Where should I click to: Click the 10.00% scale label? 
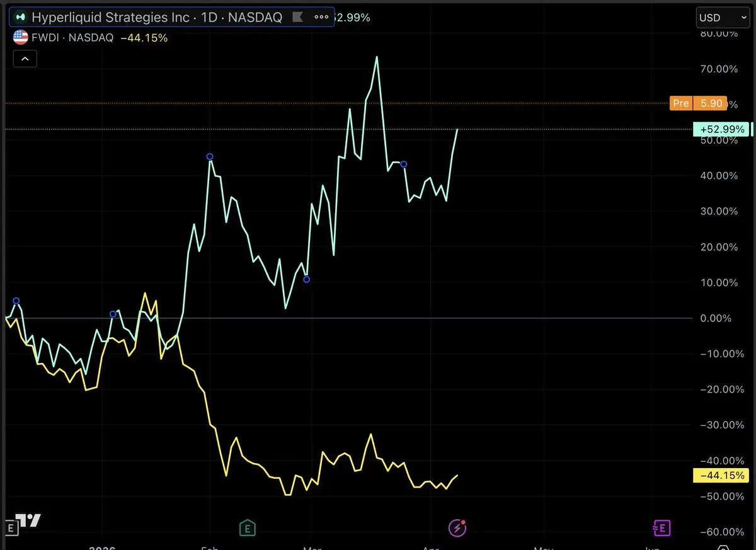(x=719, y=282)
